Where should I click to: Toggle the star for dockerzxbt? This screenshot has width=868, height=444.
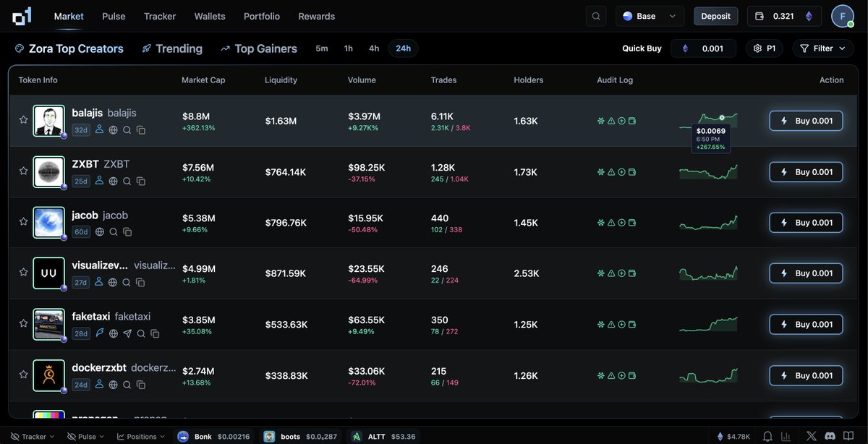(23, 375)
